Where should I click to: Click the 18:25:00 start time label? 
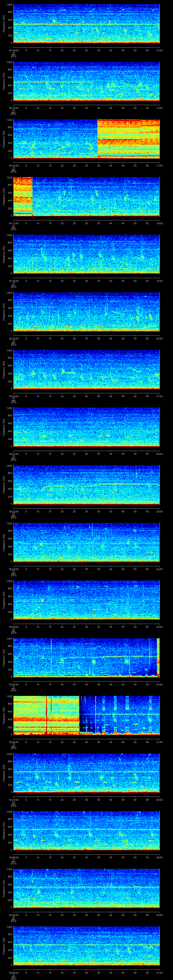tap(13, 684)
